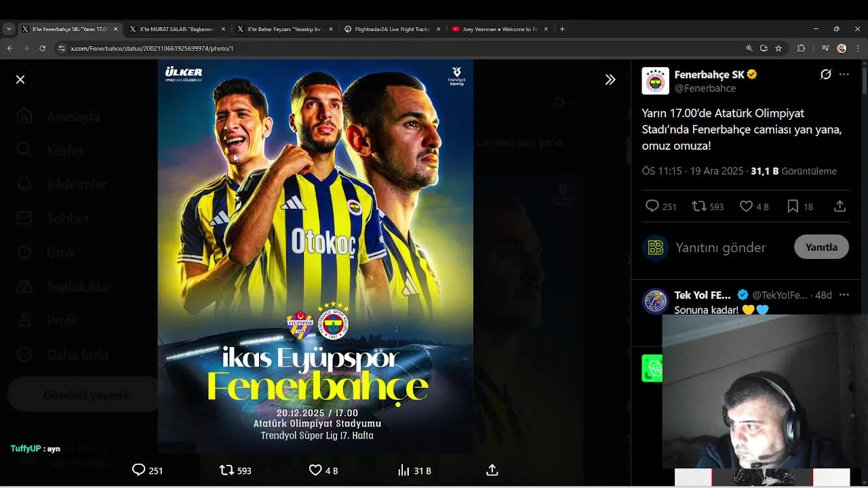This screenshot has height=488, width=868.
Task: Repost icon showing 593 below the photo
Action: [226, 470]
